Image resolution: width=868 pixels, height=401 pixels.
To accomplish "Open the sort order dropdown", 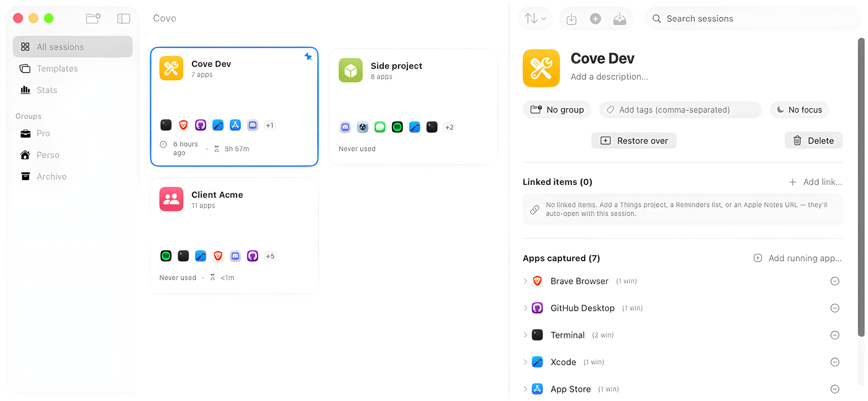I will pyautogui.click(x=535, y=19).
